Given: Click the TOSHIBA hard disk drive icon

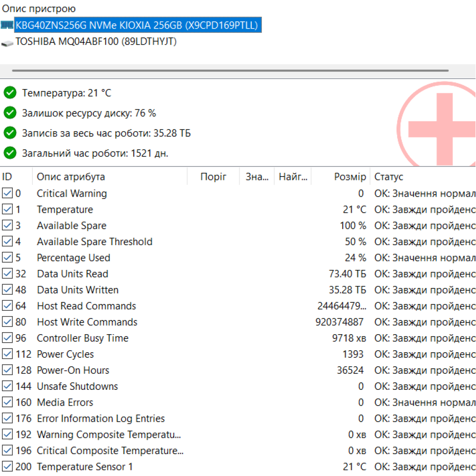Looking at the screenshot, I should pyautogui.click(x=7, y=42).
